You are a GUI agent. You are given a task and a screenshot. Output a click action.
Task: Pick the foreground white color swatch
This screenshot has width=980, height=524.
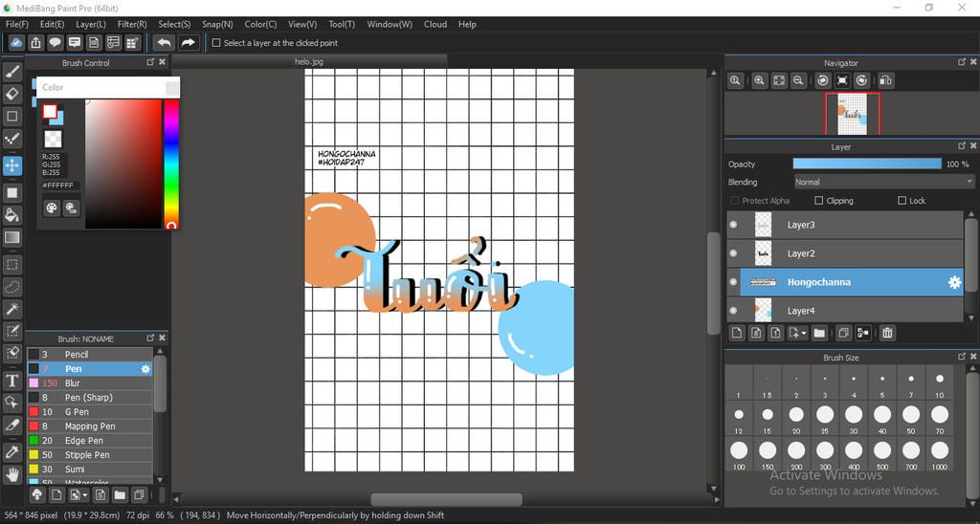(x=50, y=111)
